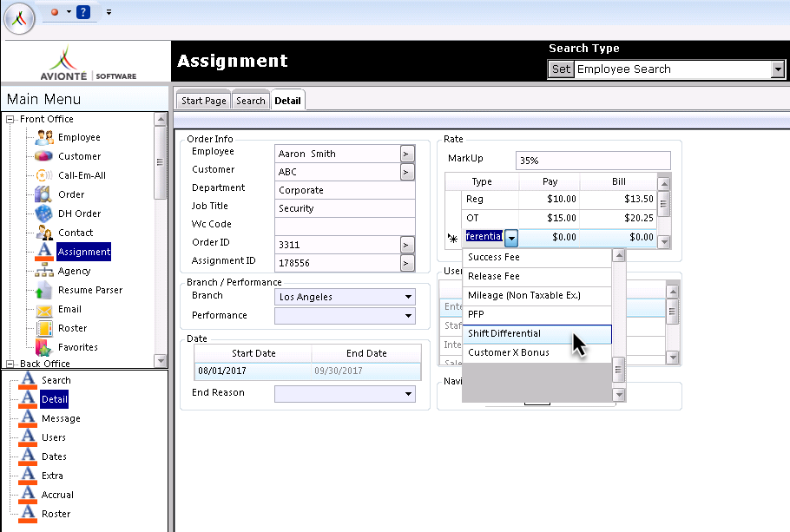Click the Roster submenu A icon

pos(28,514)
